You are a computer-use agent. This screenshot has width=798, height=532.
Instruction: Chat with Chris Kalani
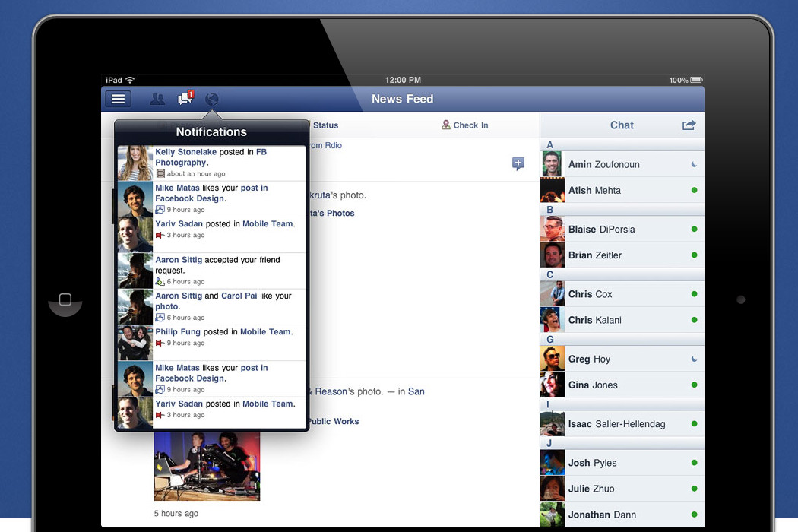[622, 320]
